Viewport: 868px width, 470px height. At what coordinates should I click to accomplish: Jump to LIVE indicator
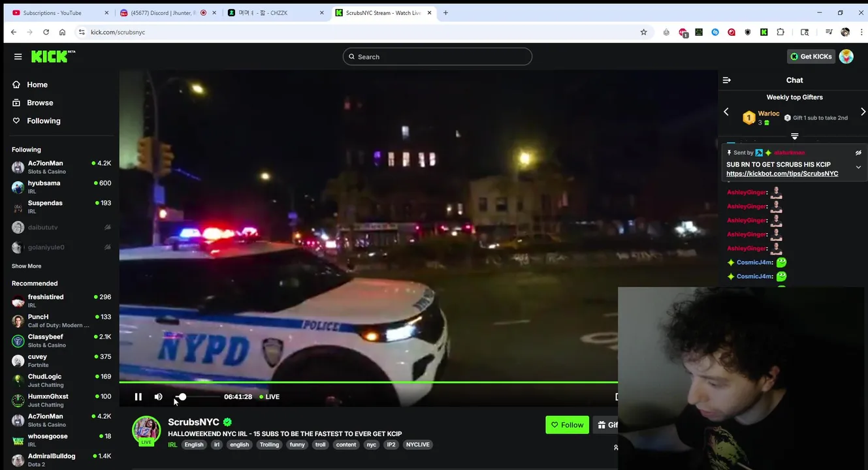tap(269, 397)
